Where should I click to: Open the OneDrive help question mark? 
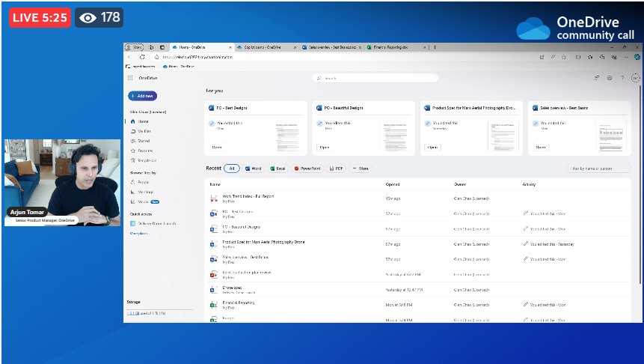coord(622,78)
